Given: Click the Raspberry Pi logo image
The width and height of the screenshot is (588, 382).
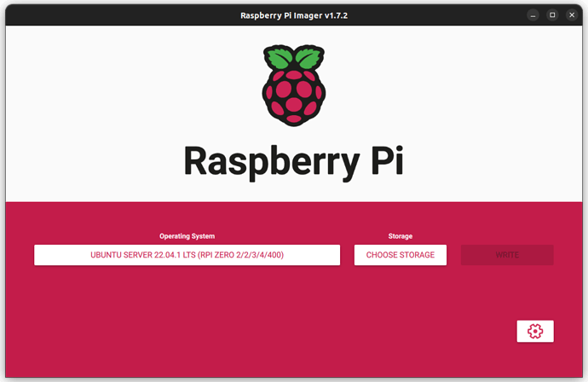Looking at the screenshot, I should [x=294, y=85].
